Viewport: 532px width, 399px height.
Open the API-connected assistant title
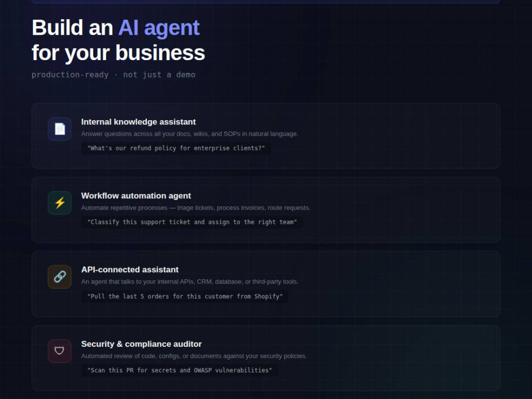point(130,270)
